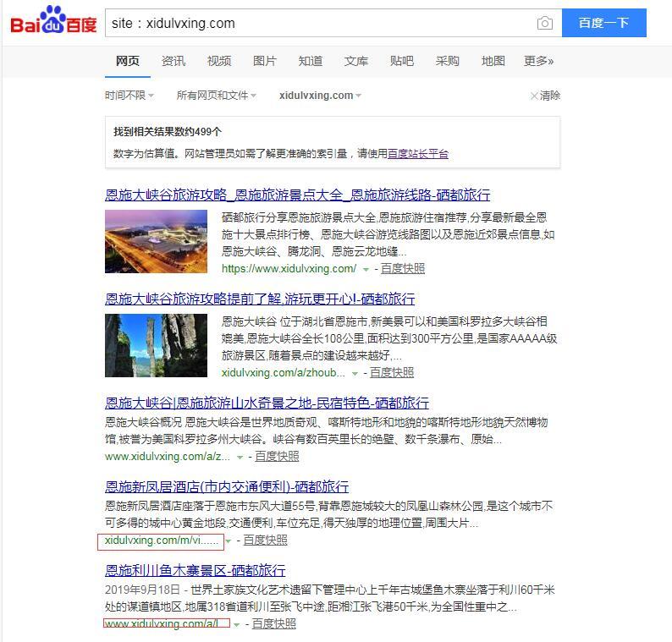Click snippet text starting 硒都旅行分享恩施旅游景点大全
672x642 pixels.
(388, 234)
